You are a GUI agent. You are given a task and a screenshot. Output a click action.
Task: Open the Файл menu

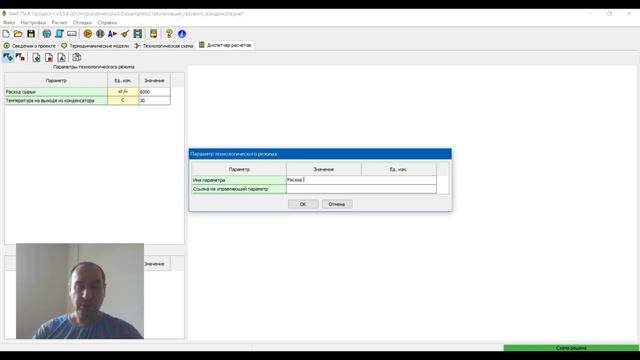click(x=9, y=22)
